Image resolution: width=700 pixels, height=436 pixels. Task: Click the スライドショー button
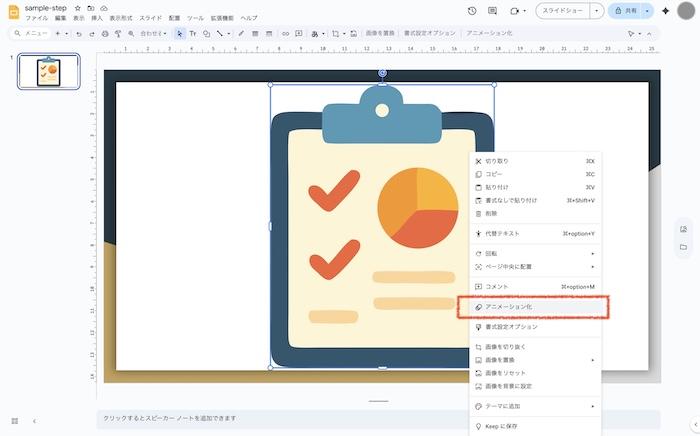563,11
